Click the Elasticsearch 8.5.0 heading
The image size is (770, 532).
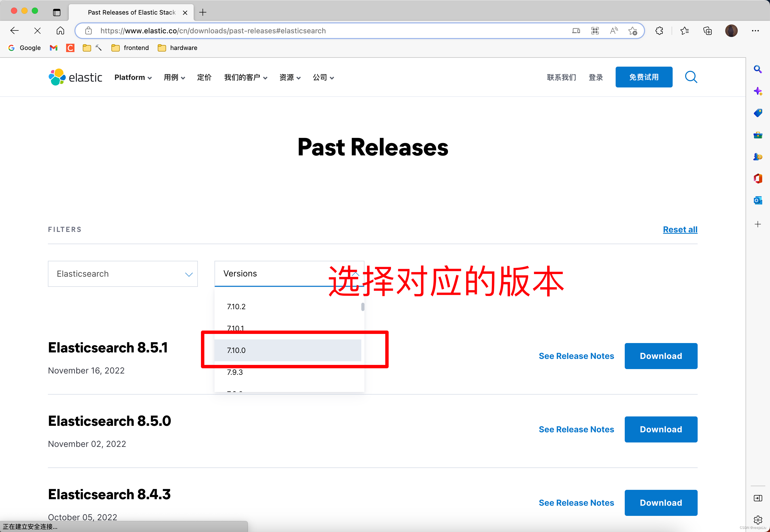(109, 421)
